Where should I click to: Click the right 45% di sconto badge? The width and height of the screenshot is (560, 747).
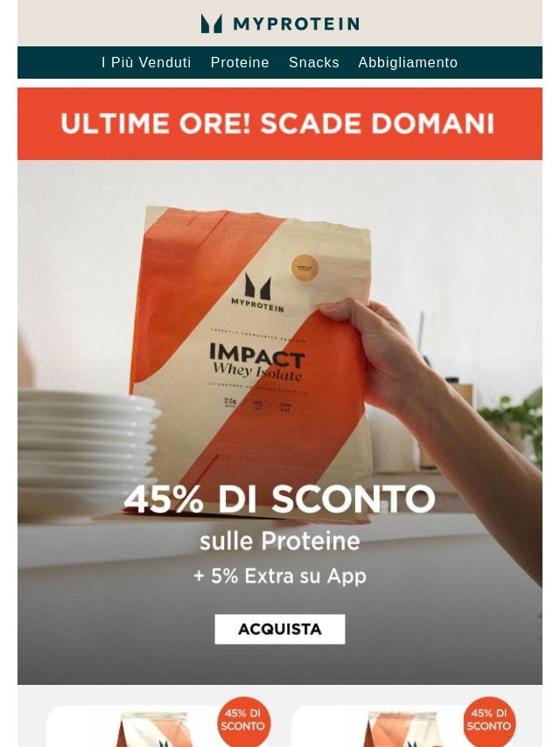[489, 720]
